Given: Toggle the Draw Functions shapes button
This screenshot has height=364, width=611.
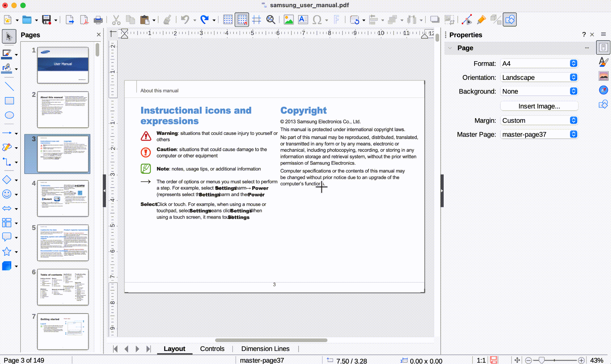Looking at the screenshot, I should tap(510, 20).
